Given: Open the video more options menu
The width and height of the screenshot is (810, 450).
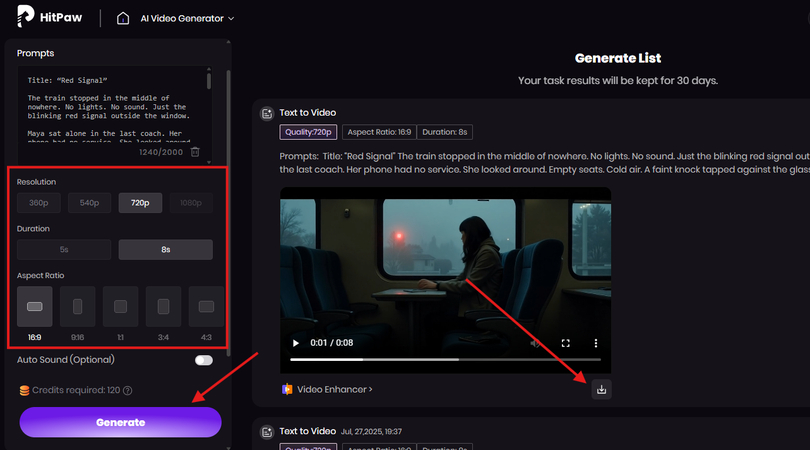Looking at the screenshot, I should click(x=596, y=343).
